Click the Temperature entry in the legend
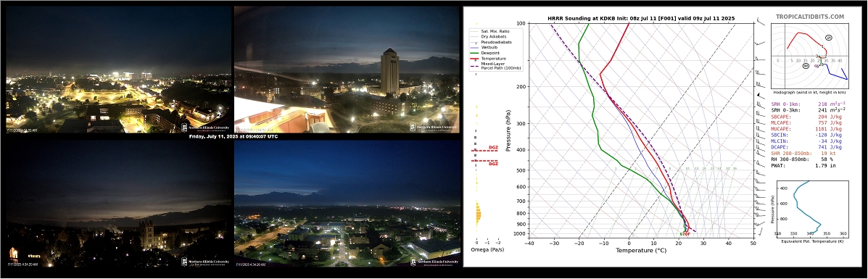Viewport: 868px width, 279px height. coord(488,58)
